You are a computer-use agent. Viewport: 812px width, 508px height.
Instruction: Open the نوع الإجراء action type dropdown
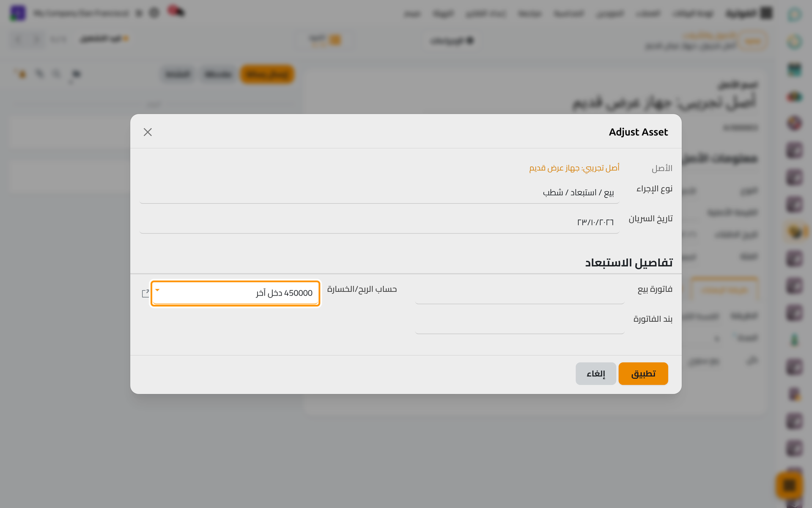click(379, 193)
